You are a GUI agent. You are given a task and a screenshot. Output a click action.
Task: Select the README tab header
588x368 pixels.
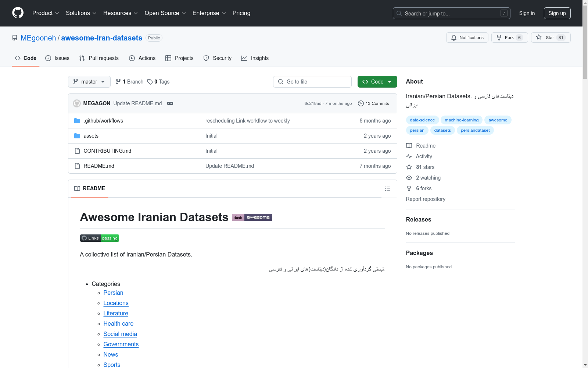coord(90,188)
